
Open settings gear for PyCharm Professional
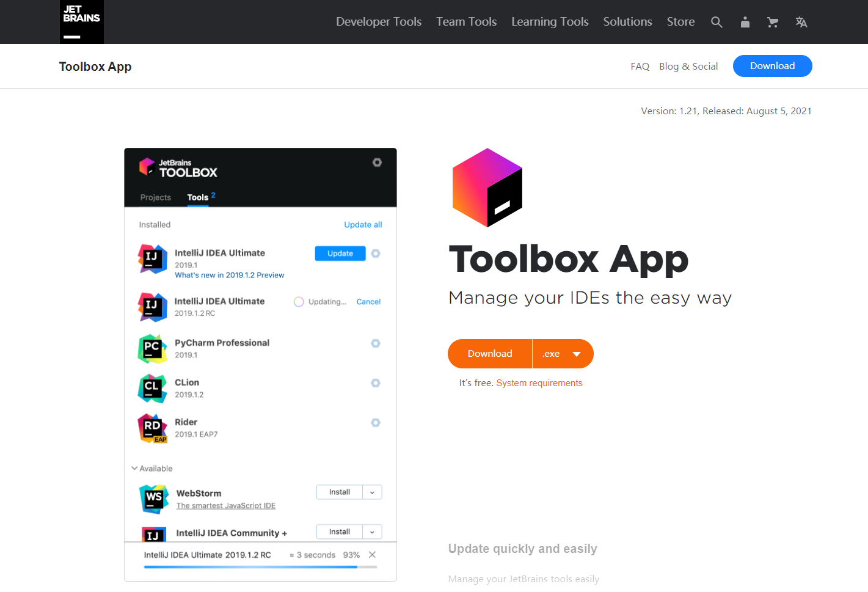(376, 343)
